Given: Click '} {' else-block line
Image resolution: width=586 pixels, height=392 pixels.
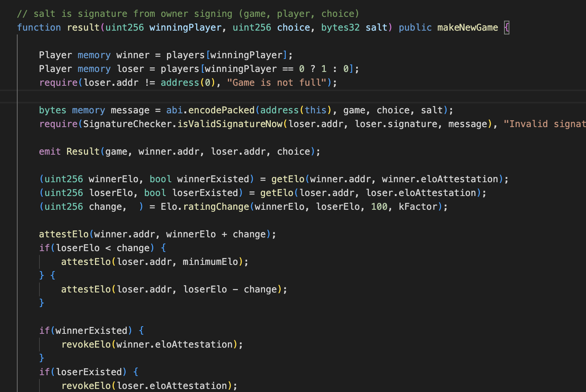Looking at the screenshot, I should pyautogui.click(x=47, y=276).
